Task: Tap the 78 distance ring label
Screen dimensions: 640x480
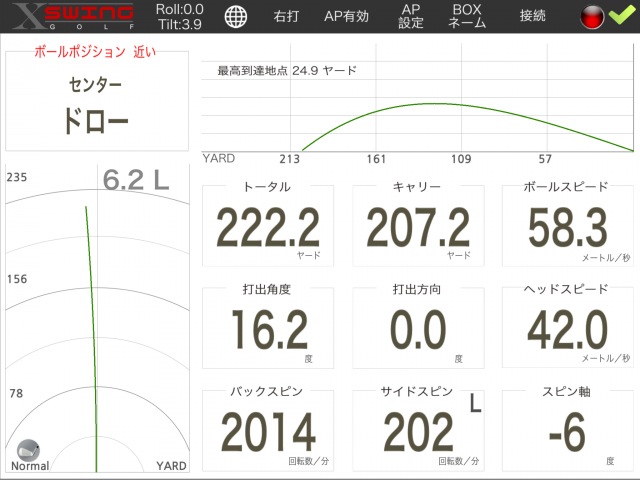Action: tap(16, 393)
